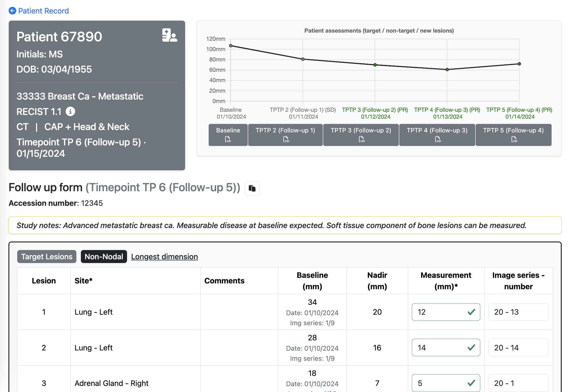Click the chart data point for TPTP 4
568x392 pixels.
point(447,69)
